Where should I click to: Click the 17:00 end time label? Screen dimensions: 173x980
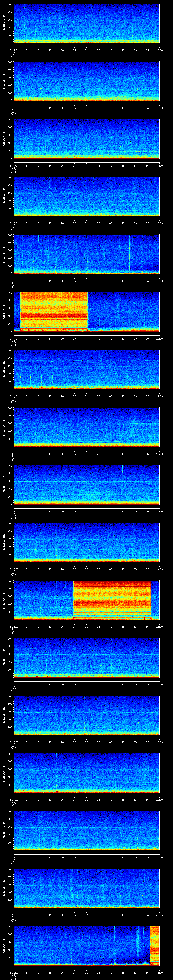click(159, 166)
